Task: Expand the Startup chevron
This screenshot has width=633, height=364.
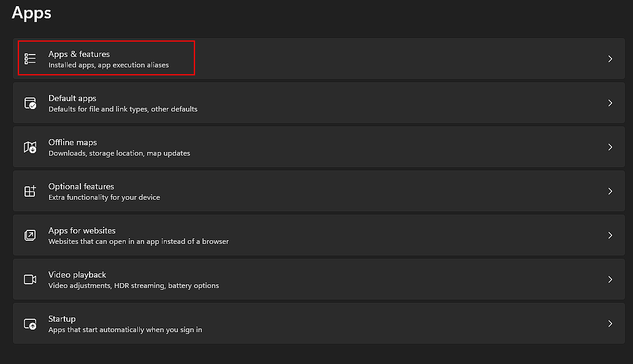Action: click(x=610, y=323)
